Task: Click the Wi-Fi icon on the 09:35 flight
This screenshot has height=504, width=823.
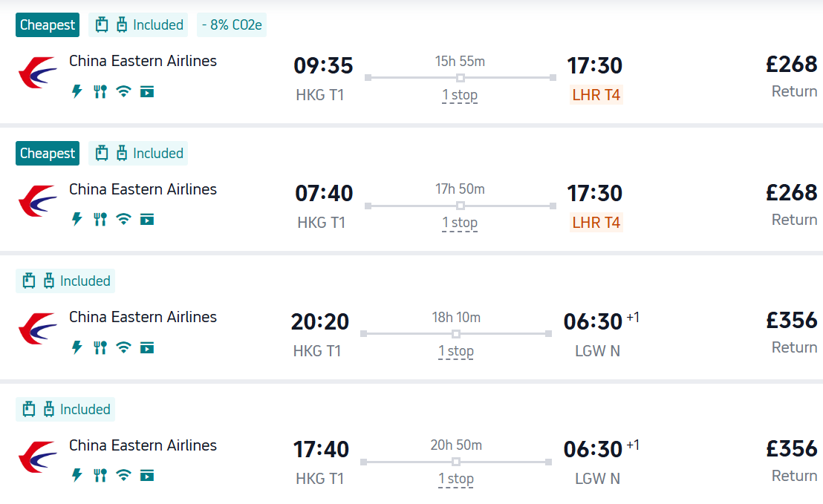Action: pyautogui.click(x=123, y=91)
